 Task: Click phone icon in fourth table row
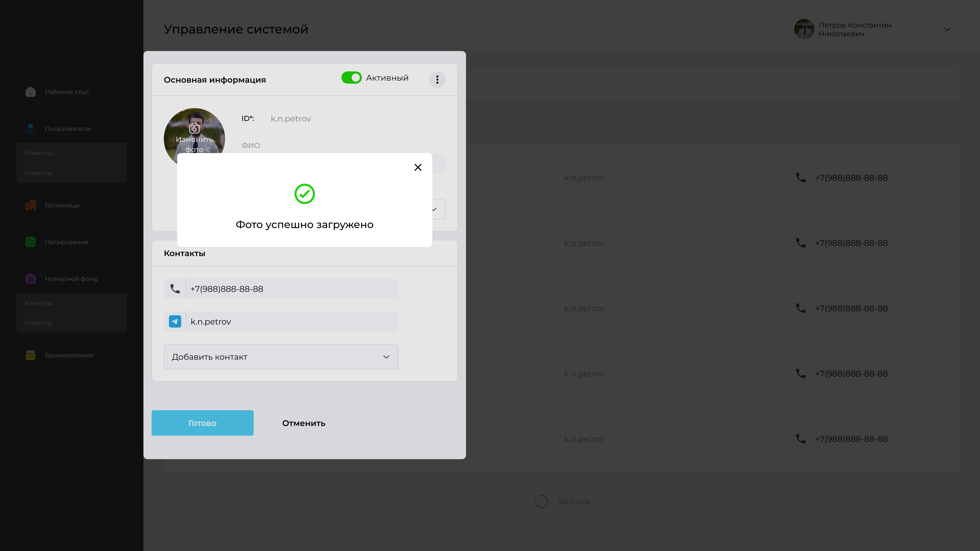point(800,373)
